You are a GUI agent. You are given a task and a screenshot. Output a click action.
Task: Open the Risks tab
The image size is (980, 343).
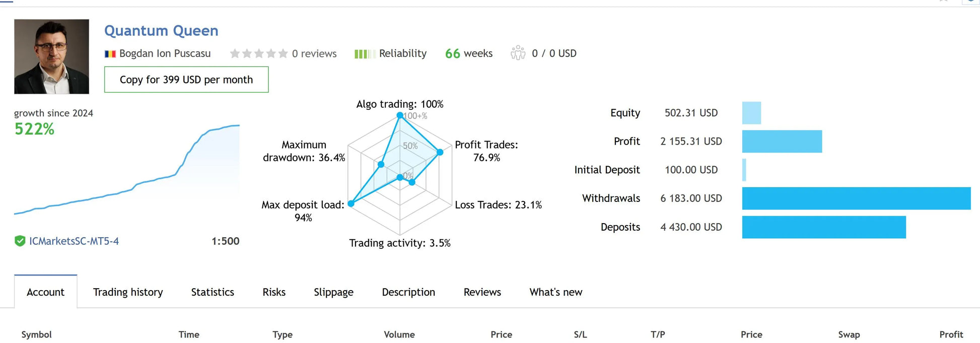coord(274,292)
